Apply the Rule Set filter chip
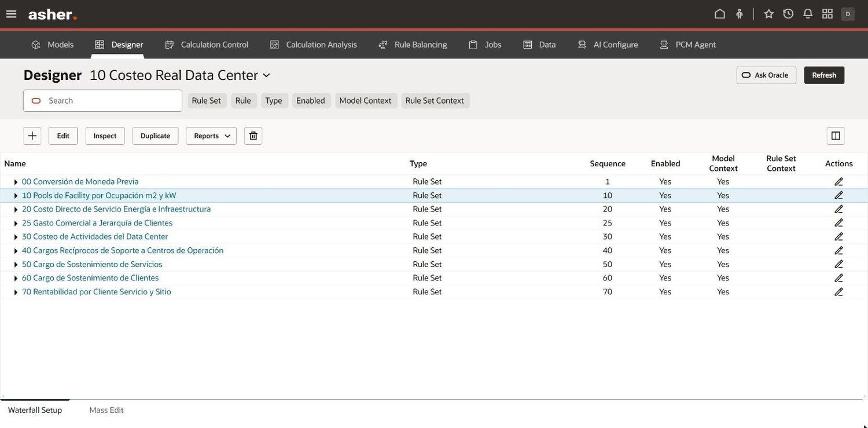This screenshot has height=428, width=868. pos(207,101)
